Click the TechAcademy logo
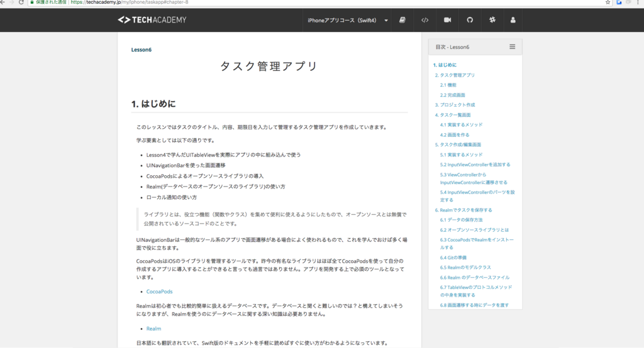This screenshot has height=348, width=644. 152,19
